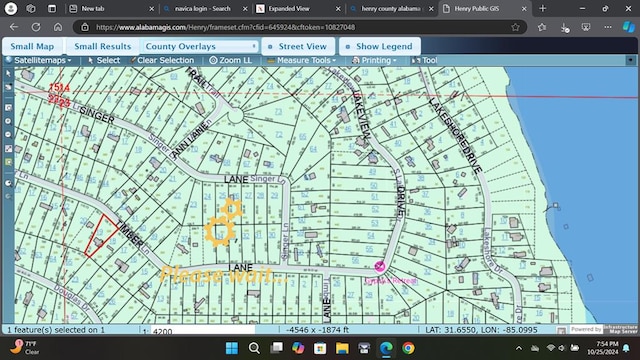This screenshot has height=360, width=640.
Task: Open the weather widget showing 71°F Clear
Action: point(25,348)
